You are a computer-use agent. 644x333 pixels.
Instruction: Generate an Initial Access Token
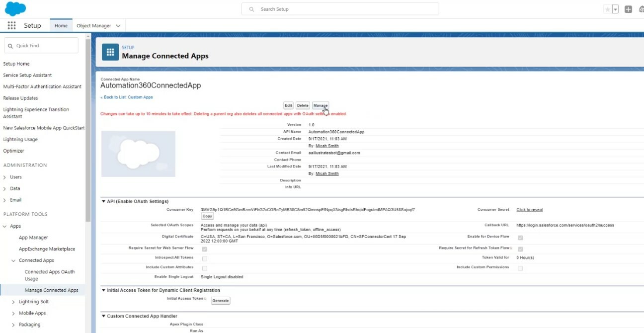(221, 301)
